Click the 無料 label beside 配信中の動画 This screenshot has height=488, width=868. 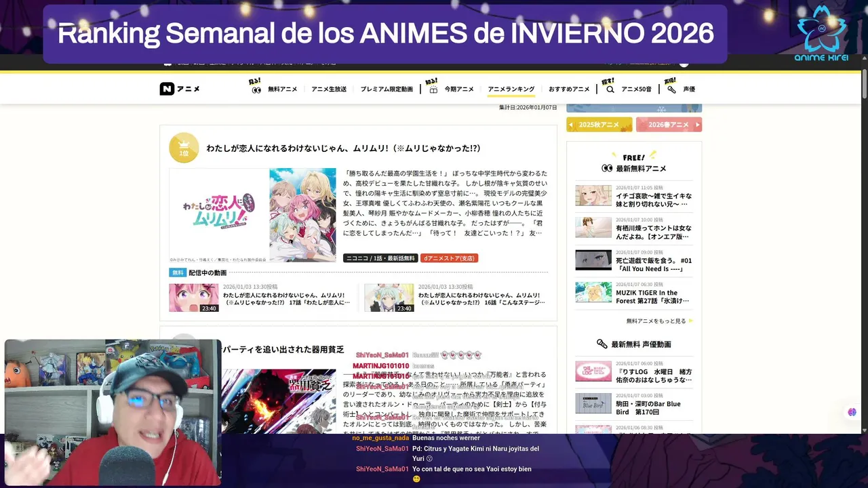pyautogui.click(x=177, y=272)
